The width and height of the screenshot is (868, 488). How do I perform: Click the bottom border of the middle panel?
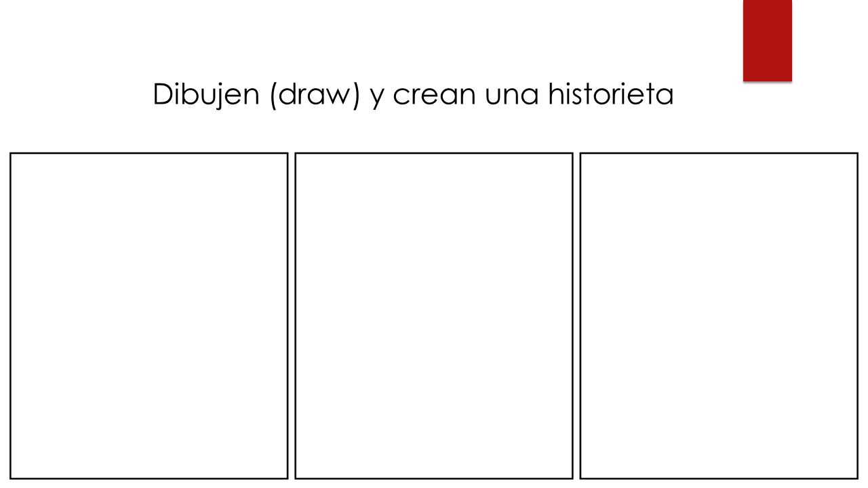434,479
